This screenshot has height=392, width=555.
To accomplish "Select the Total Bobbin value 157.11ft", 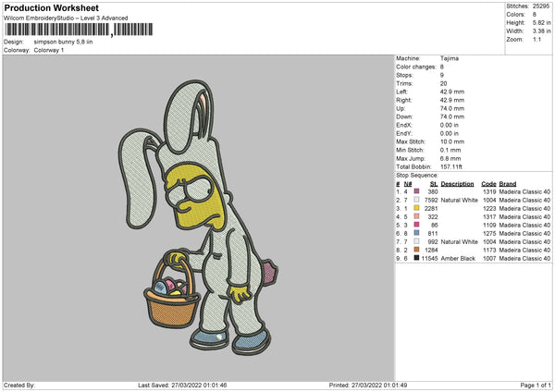I will click(x=451, y=166).
